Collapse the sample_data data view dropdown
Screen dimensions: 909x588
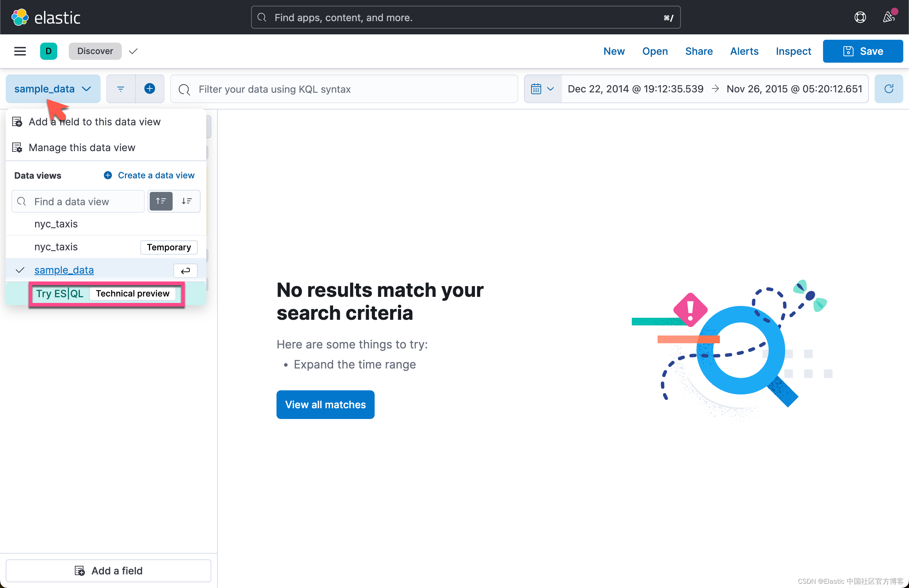53,89
